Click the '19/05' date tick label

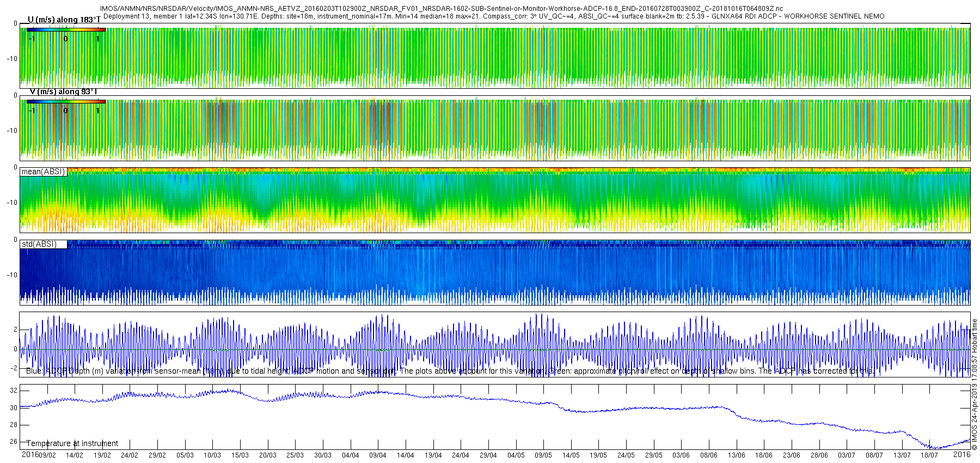[598, 455]
